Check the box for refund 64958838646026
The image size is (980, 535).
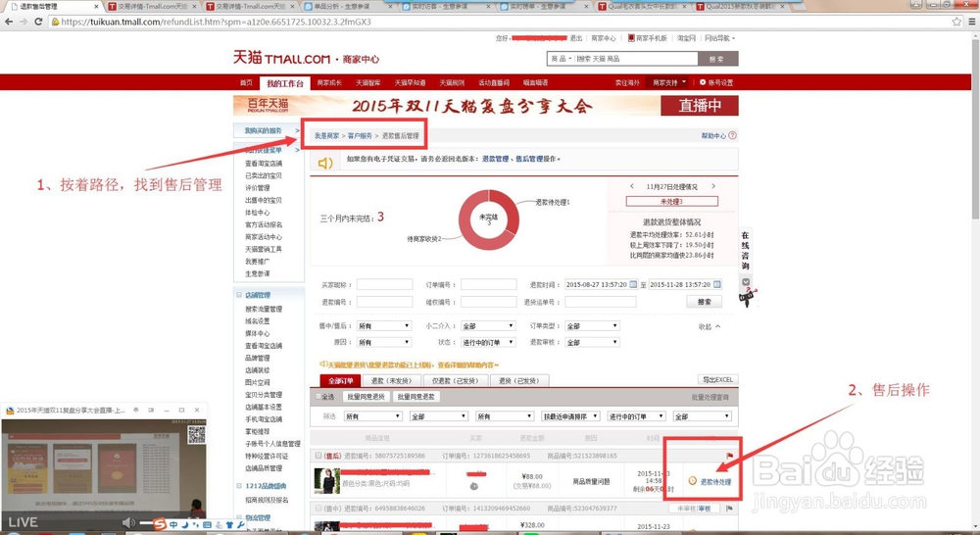318,509
